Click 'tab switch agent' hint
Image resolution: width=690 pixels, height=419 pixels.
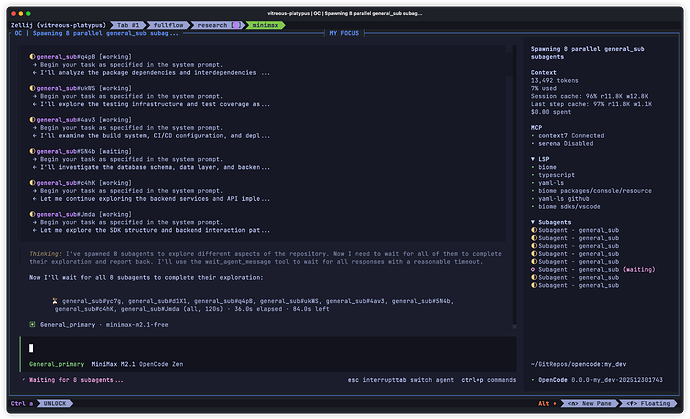point(426,380)
